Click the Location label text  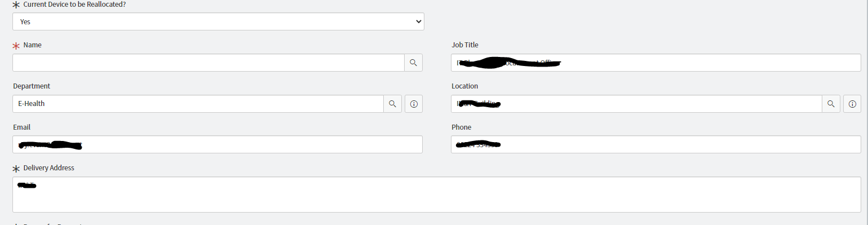[464, 86]
